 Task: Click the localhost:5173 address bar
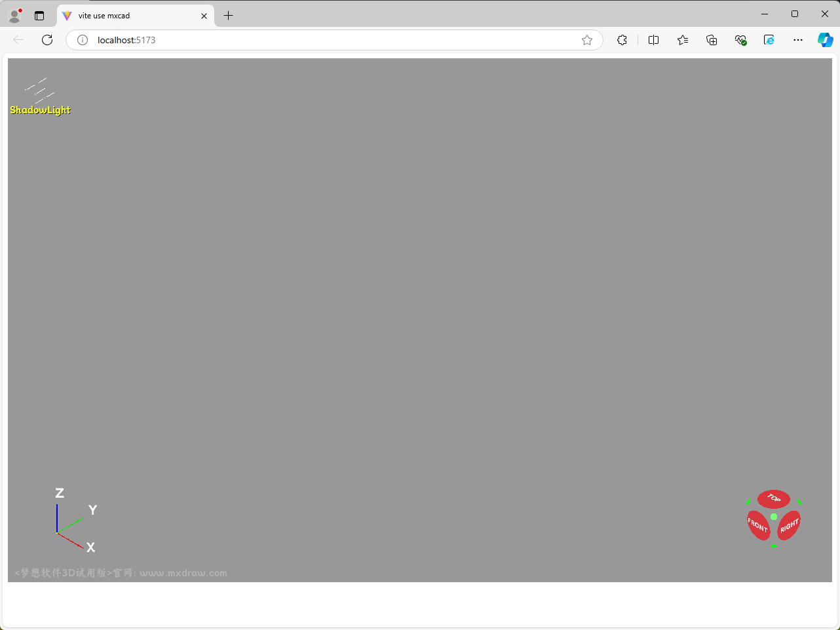tap(328, 40)
